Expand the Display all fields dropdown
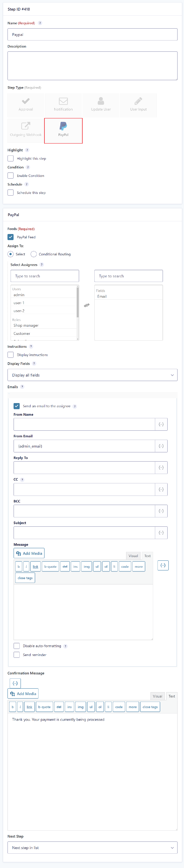The width and height of the screenshot is (184, 868). click(x=92, y=375)
